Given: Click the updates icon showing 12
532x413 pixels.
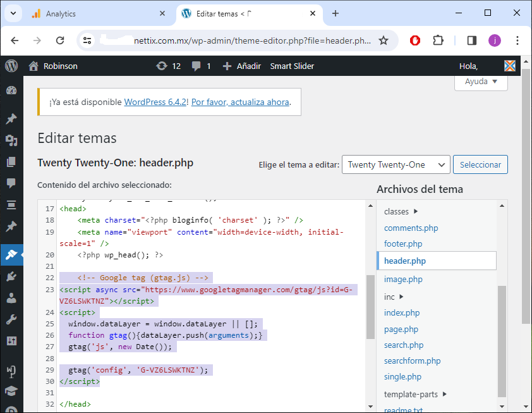Looking at the screenshot, I should coord(168,66).
